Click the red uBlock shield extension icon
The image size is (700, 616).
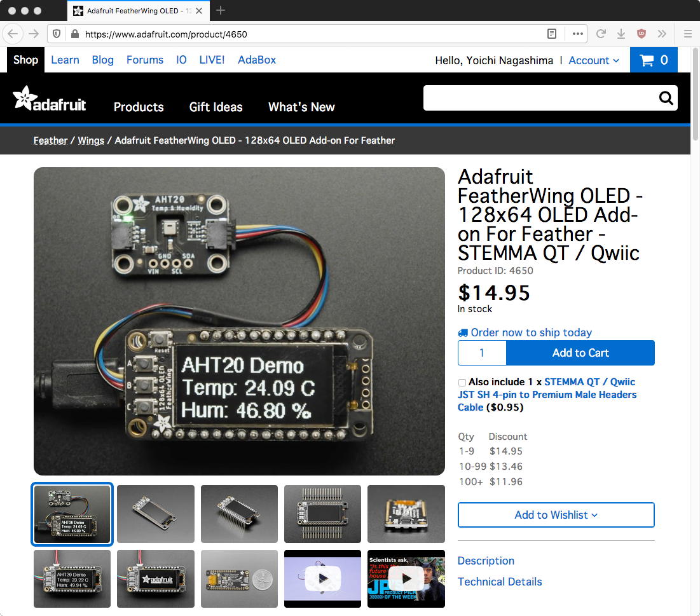642,34
